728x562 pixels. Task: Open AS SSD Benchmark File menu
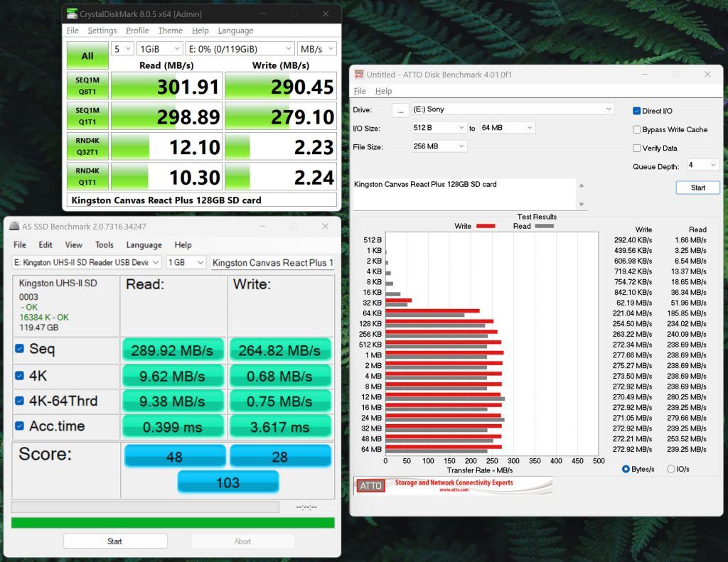tap(19, 245)
